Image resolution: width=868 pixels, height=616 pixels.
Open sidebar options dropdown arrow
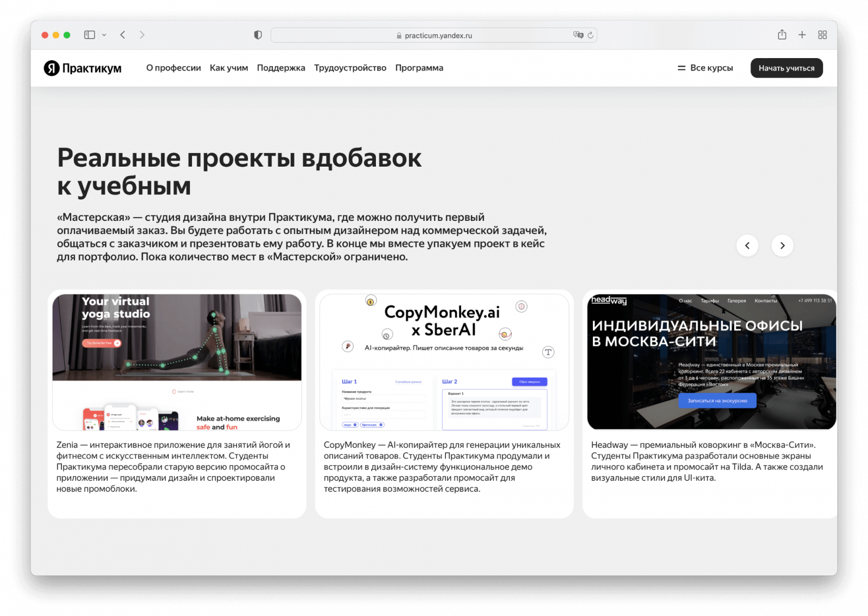(104, 35)
